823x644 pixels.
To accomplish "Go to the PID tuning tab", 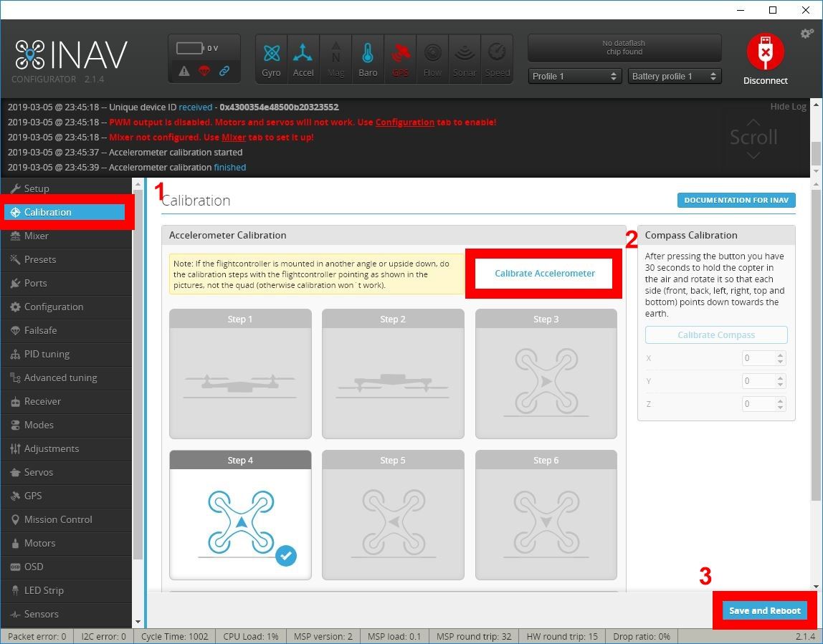I will tap(66, 354).
